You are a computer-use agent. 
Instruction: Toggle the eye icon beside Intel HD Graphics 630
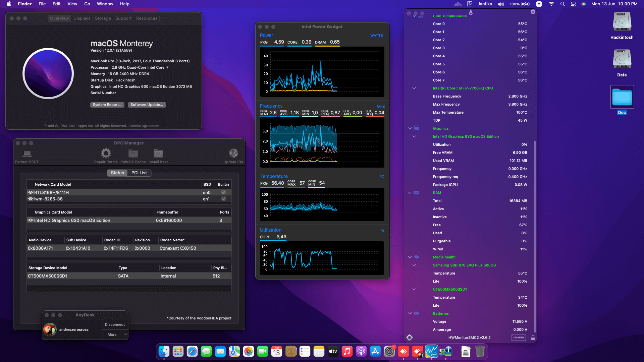(30, 220)
